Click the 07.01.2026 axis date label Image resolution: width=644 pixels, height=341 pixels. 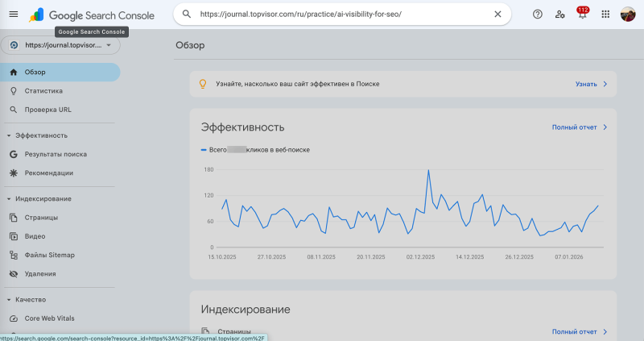coord(569,257)
